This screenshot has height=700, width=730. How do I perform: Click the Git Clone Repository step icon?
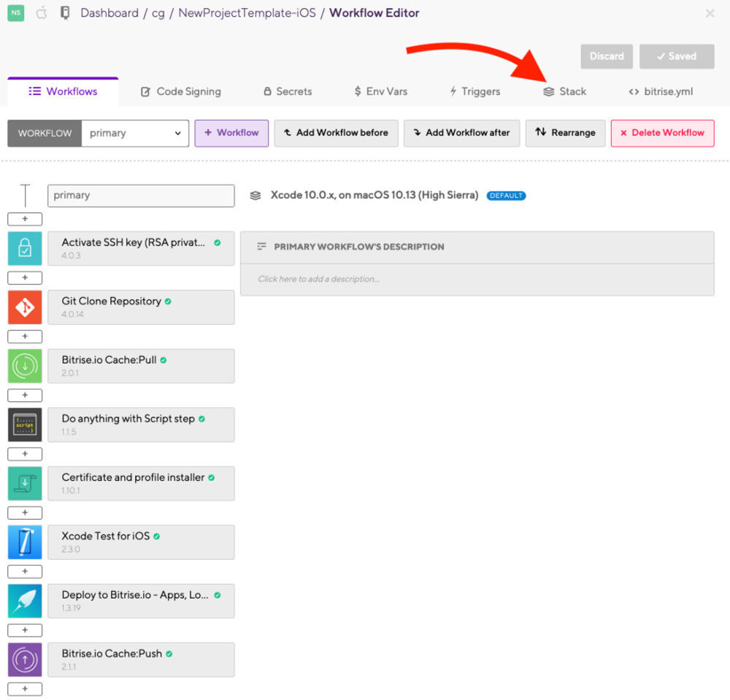(x=25, y=307)
